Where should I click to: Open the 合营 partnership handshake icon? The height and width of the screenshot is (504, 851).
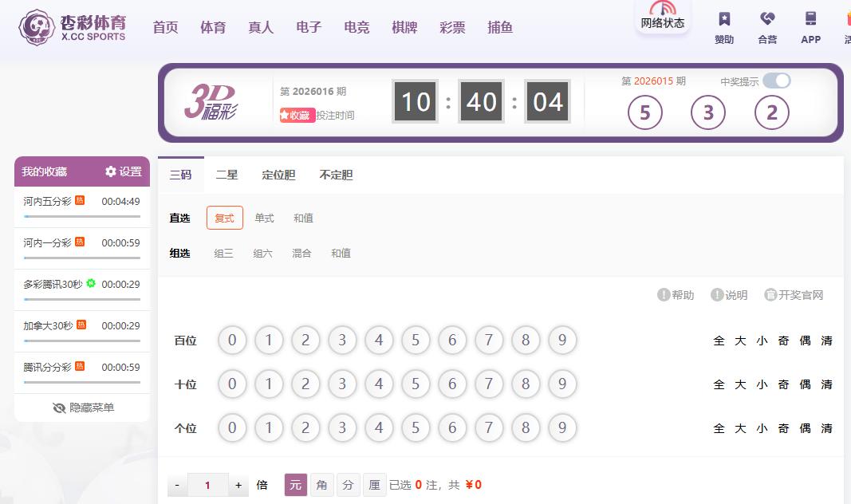767,19
